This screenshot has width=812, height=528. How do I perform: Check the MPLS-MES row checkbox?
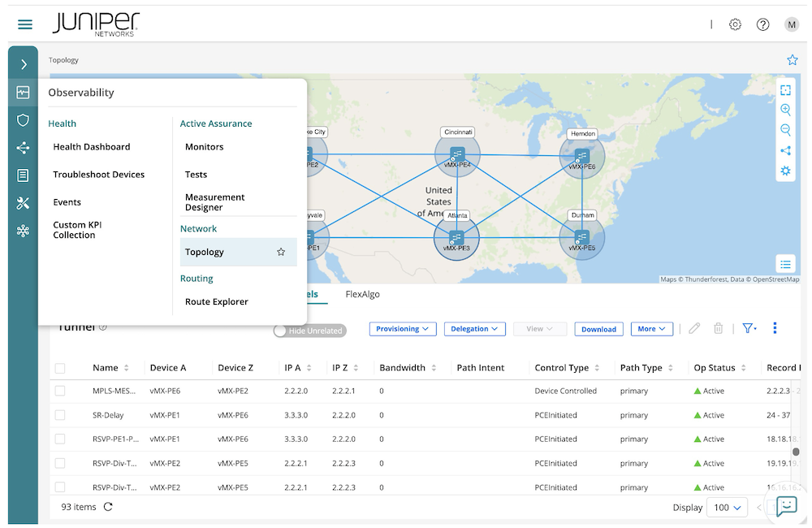[60, 391]
